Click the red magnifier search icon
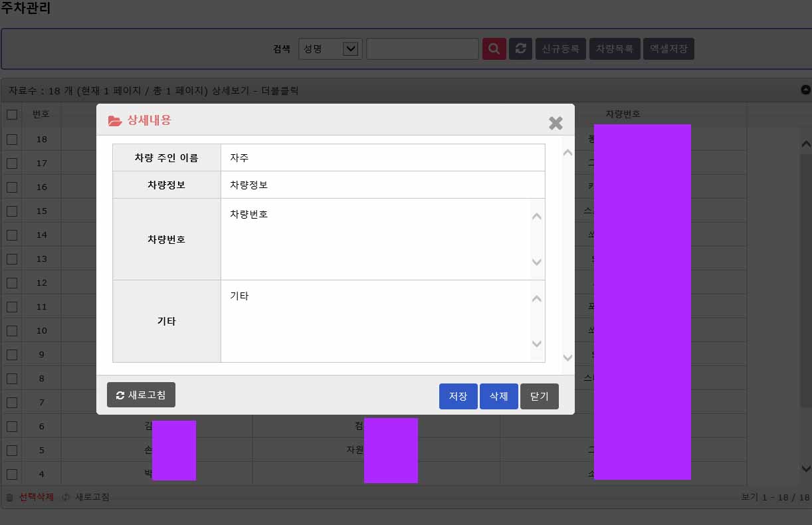The width and height of the screenshot is (812, 525). click(x=494, y=49)
